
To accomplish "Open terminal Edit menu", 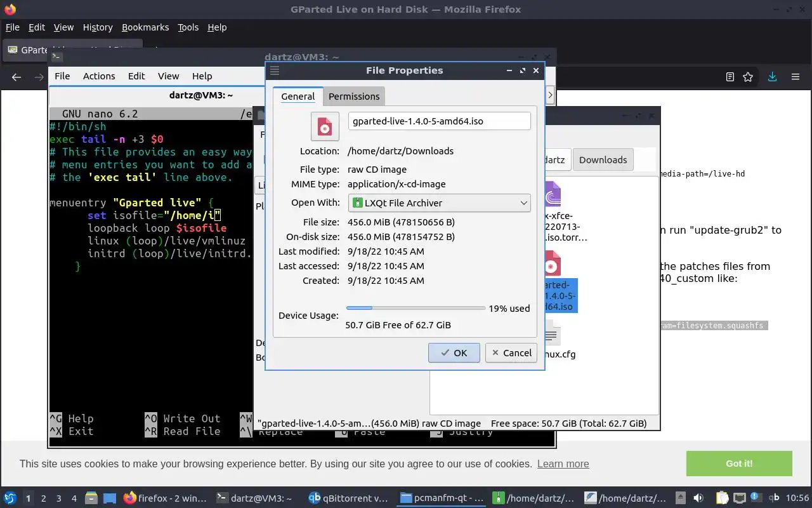I will 136,76.
